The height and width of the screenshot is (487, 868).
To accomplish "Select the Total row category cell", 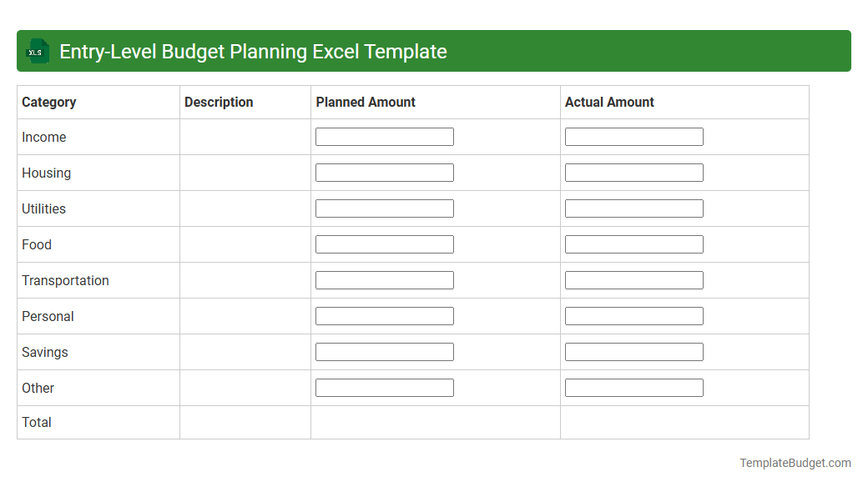I will [98, 422].
